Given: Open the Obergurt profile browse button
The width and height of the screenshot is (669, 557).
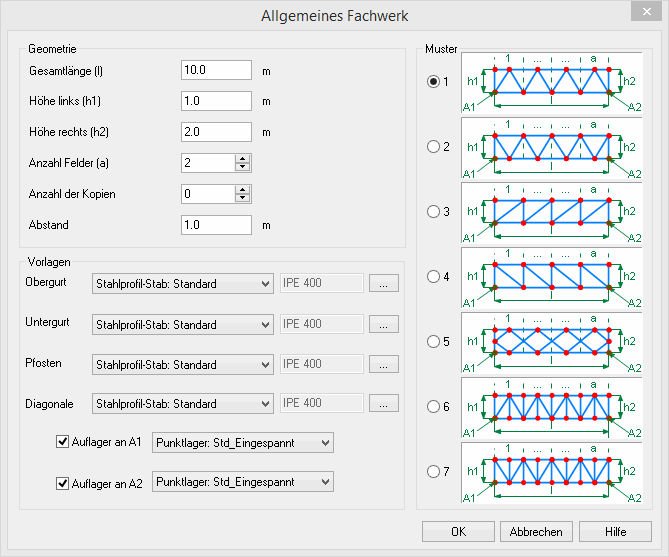Looking at the screenshot, I should click(x=384, y=283).
